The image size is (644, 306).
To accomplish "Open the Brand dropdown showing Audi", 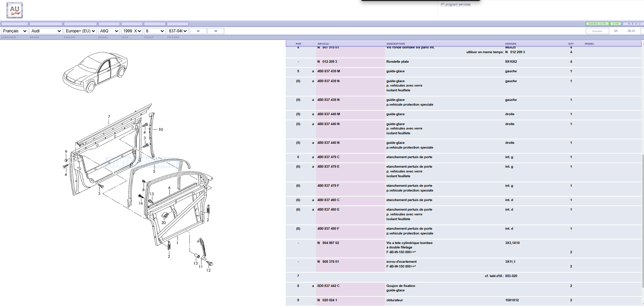I will click(x=46, y=31).
